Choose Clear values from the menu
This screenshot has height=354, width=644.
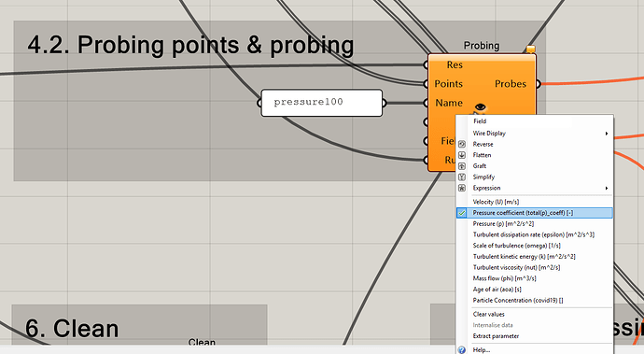(x=489, y=314)
